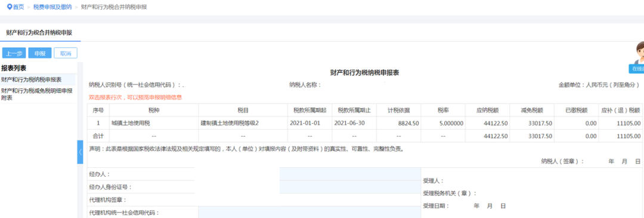Click the 代理机构统一社会信用代码 input field

click(309, 212)
